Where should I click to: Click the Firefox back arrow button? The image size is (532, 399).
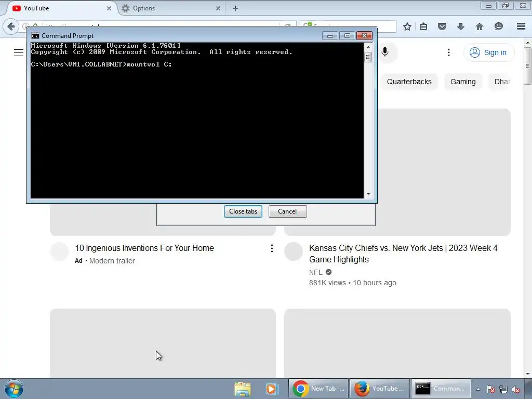11,26
